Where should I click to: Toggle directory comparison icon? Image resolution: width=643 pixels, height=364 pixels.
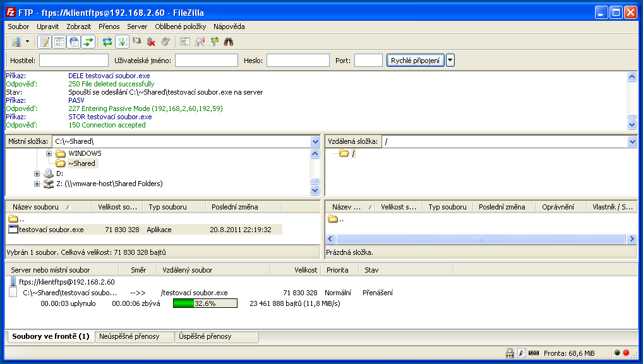200,42
